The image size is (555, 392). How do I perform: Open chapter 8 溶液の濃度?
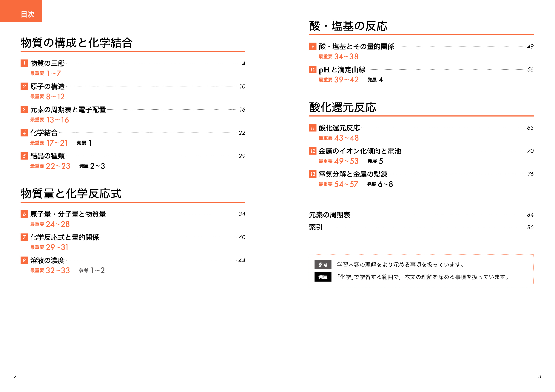click(x=47, y=260)
